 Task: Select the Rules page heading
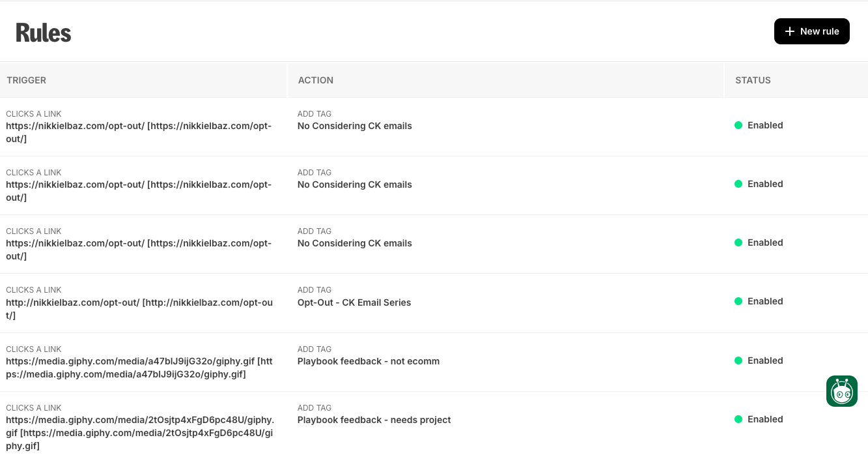tap(44, 33)
